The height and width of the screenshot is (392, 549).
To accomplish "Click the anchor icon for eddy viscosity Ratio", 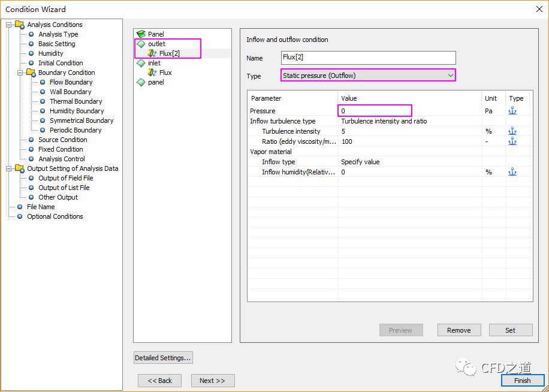I will (x=512, y=141).
